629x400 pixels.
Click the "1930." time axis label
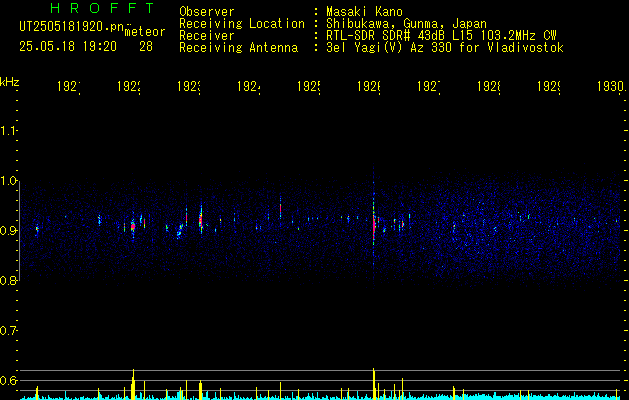[x=611, y=87]
